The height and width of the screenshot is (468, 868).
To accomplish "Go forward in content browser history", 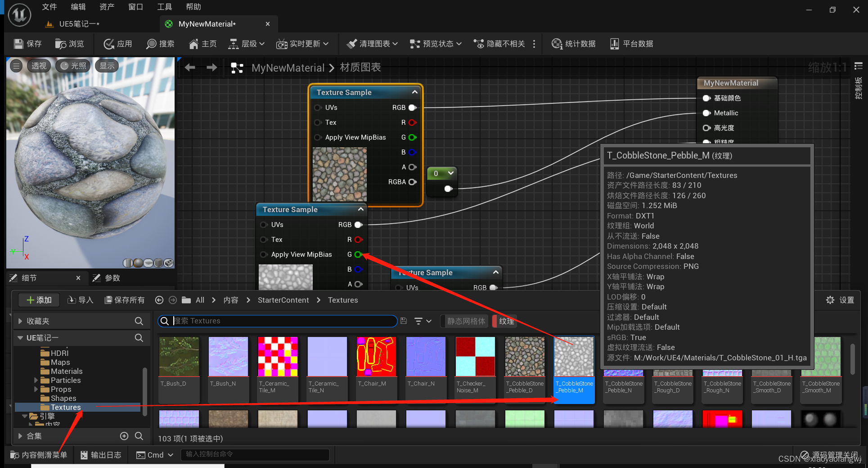I will (173, 300).
